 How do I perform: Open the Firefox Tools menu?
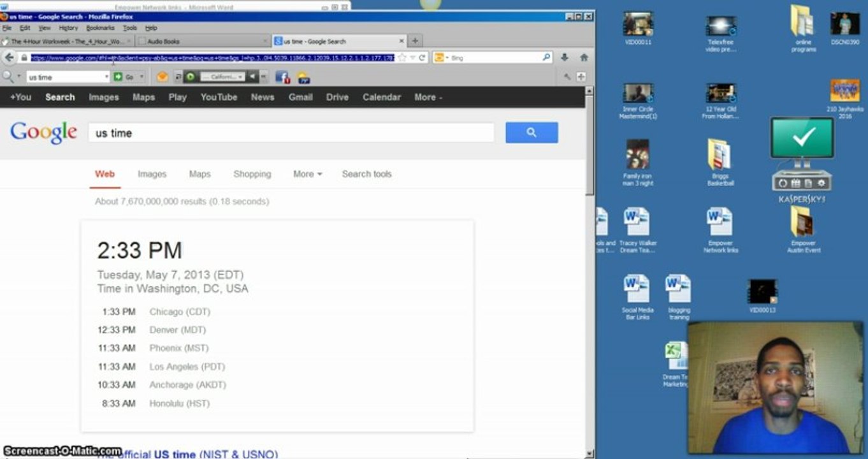pyautogui.click(x=130, y=28)
